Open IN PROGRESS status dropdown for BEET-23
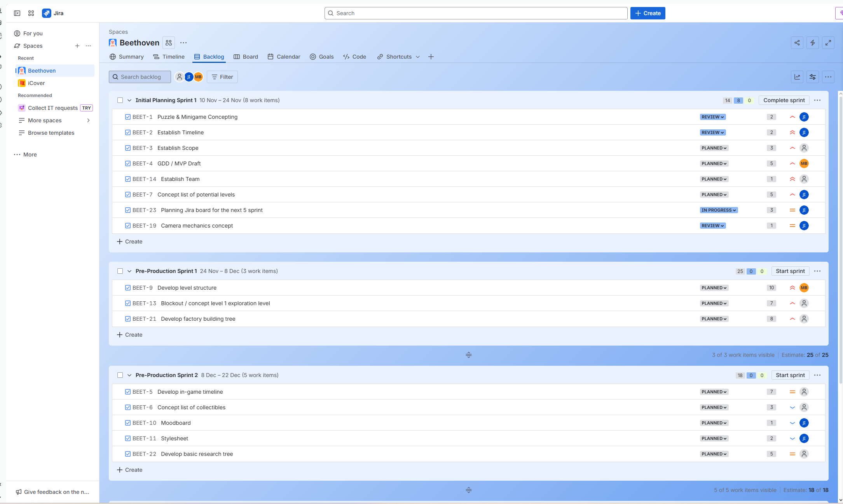 [x=719, y=210]
